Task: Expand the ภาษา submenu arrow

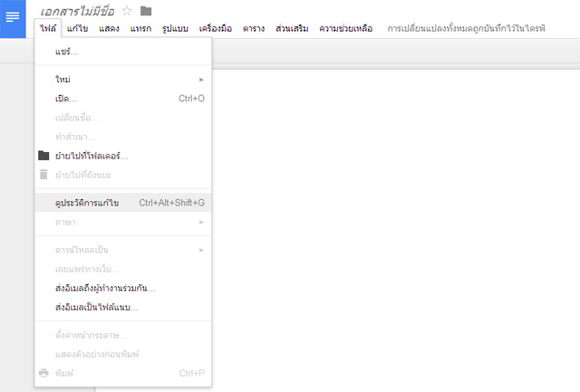Action: pos(201,222)
